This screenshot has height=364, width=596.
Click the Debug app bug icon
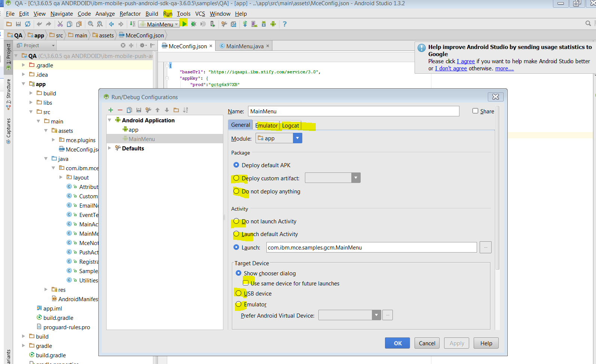[193, 24]
